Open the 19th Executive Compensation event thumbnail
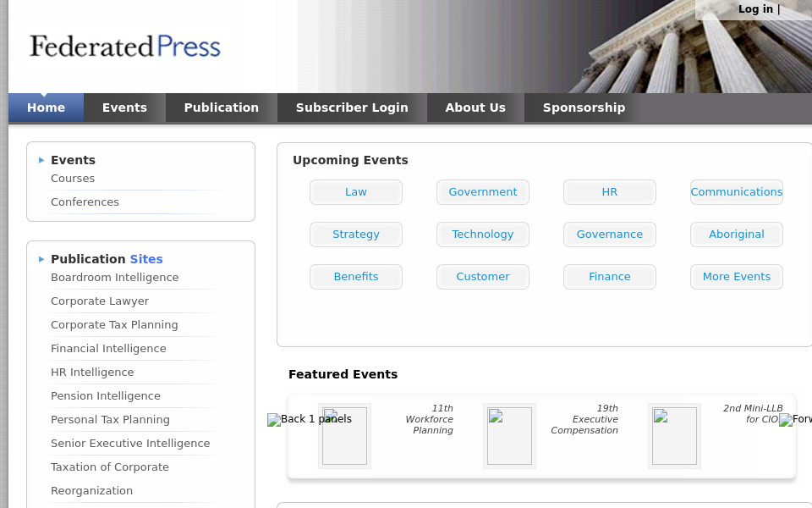812x508 pixels. click(509, 436)
